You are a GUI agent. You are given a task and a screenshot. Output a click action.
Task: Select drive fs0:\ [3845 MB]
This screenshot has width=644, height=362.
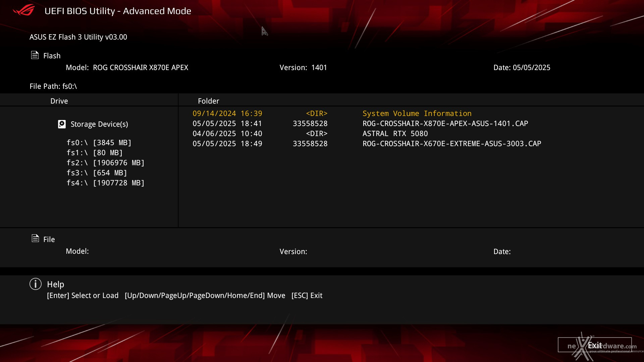[99, 143]
